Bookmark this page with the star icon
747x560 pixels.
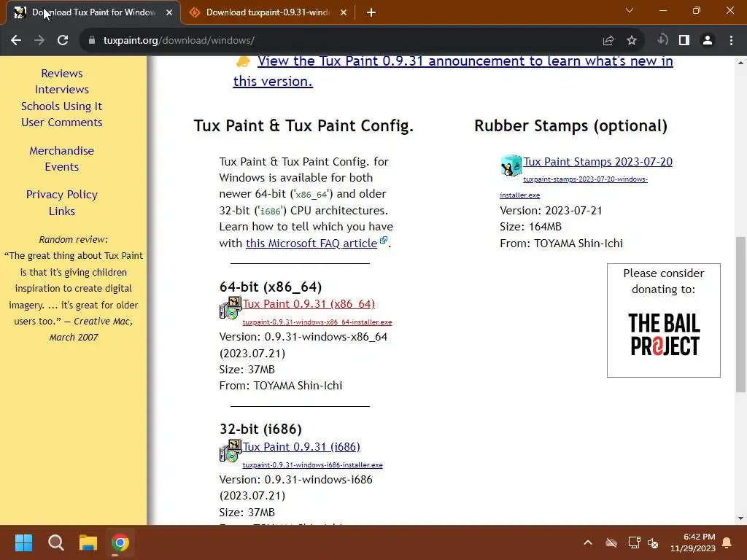click(631, 41)
